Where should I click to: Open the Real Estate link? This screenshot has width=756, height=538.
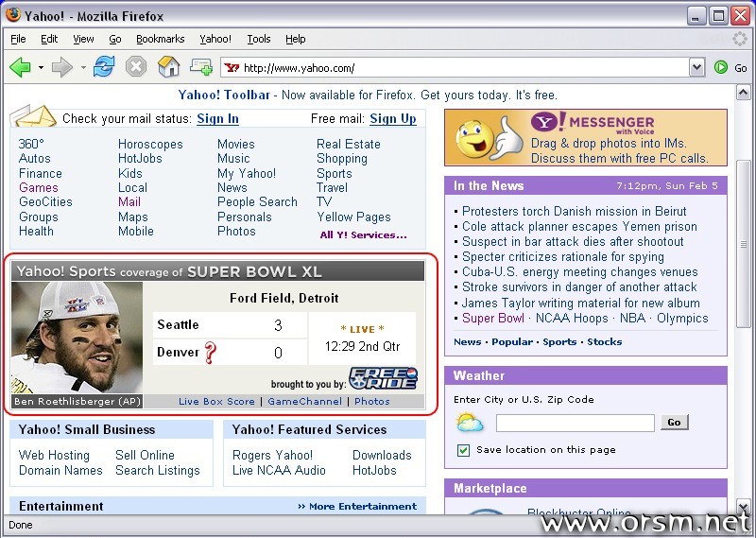click(349, 145)
